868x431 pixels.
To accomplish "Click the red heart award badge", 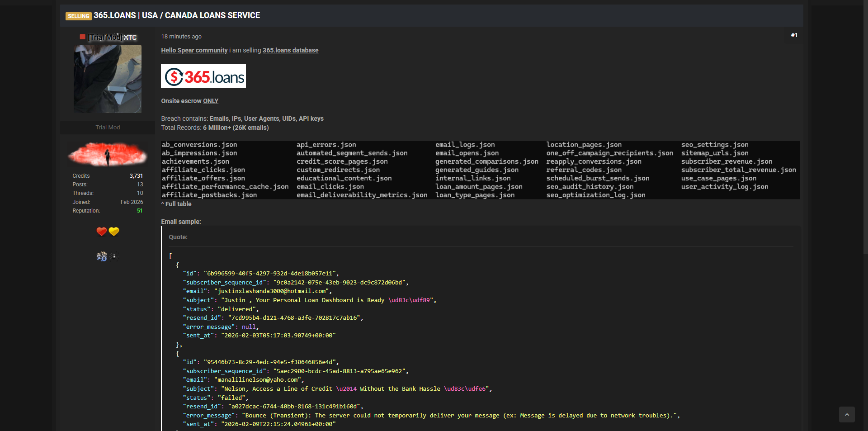I will [102, 232].
